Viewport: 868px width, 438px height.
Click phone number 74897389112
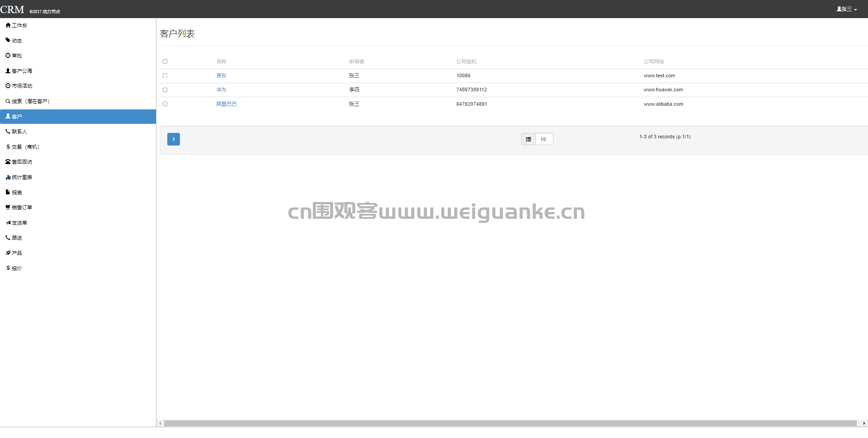click(x=472, y=90)
